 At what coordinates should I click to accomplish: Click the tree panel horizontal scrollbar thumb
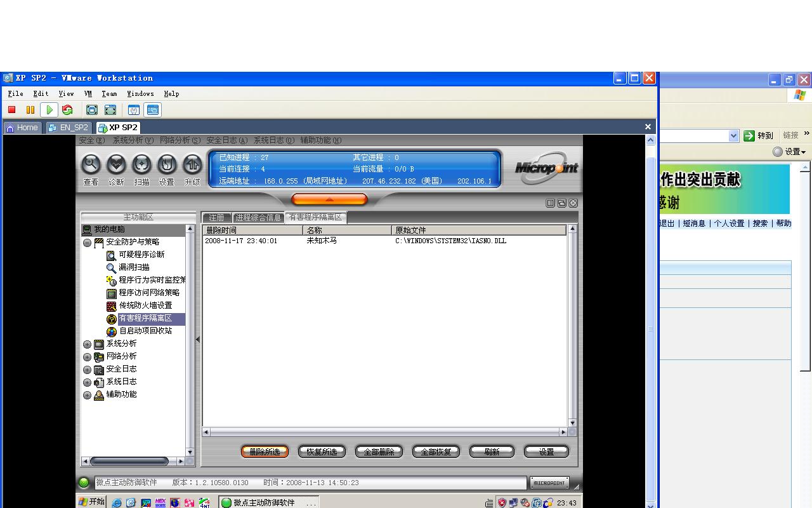tap(129, 461)
